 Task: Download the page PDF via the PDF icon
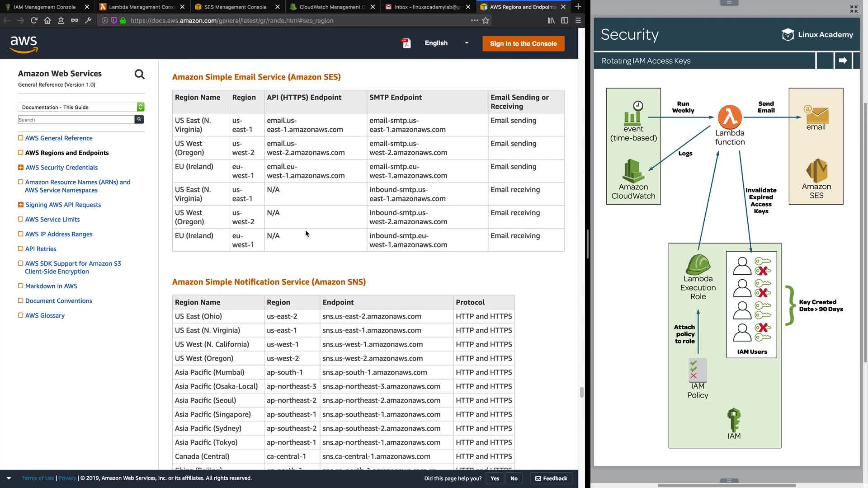point(406,43)
